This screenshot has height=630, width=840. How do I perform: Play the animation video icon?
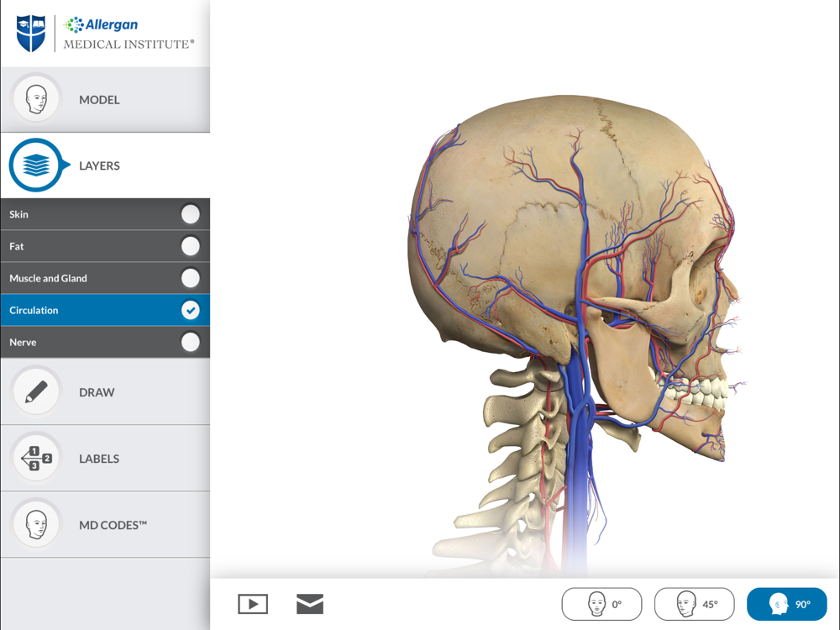[253, 604]
